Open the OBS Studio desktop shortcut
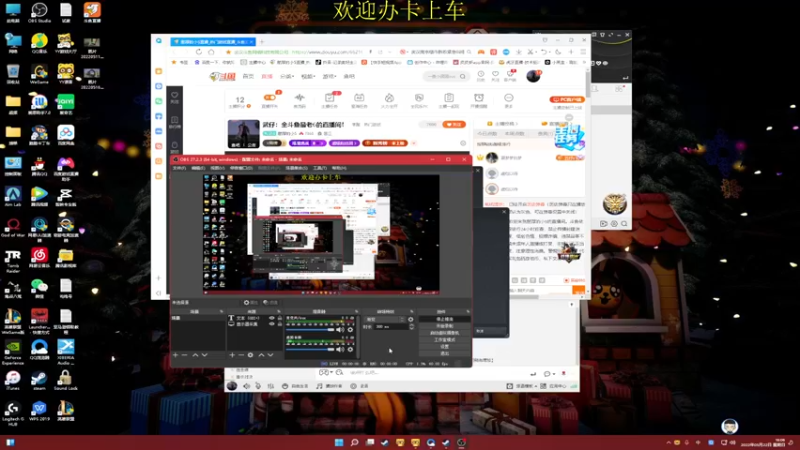Viewport: 800px width, 450px height. (x=39, y=13)
